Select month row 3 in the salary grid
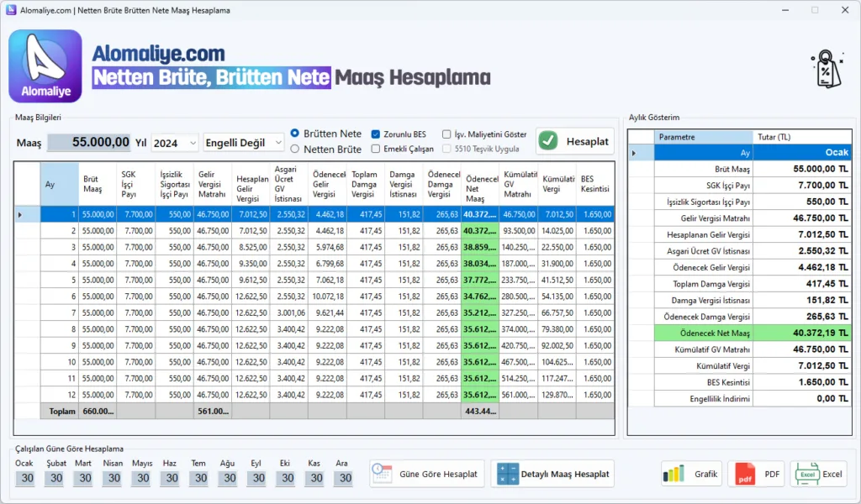861x504 pixels. (x=314, y=247)
